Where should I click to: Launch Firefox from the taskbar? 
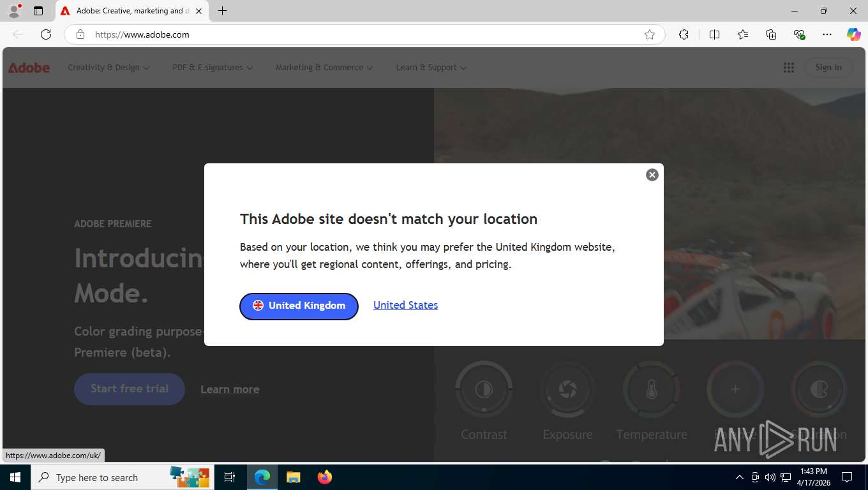pyautogui.click(x=324, y=477)
